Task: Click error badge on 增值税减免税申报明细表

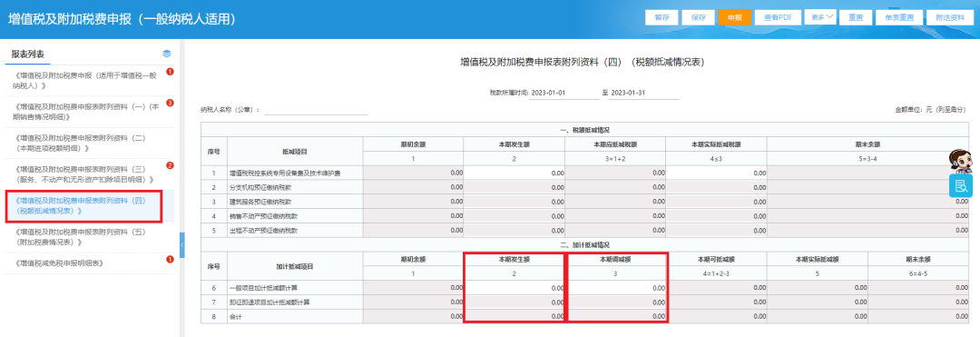Action: click(x=170, y=260)
